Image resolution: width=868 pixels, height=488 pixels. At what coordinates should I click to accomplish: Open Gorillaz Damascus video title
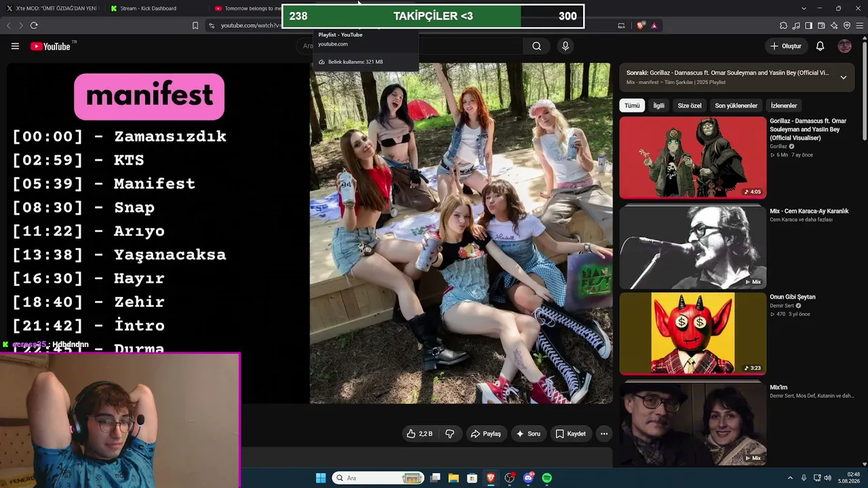808,129
